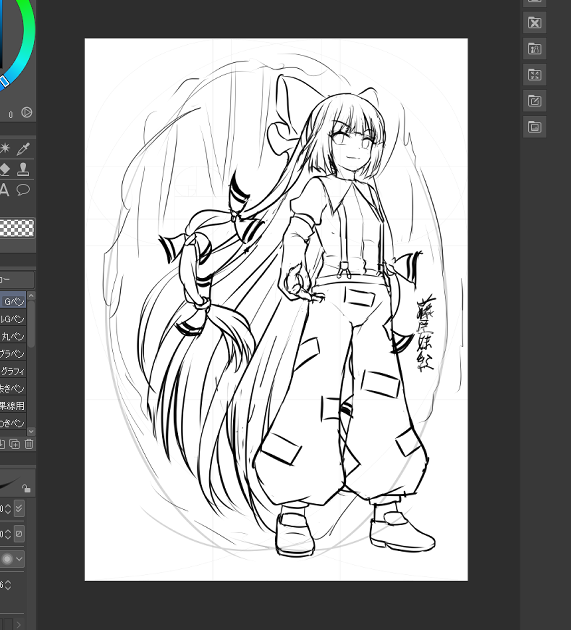Click the transparent color checkerboard swatch

pos(17,228)
